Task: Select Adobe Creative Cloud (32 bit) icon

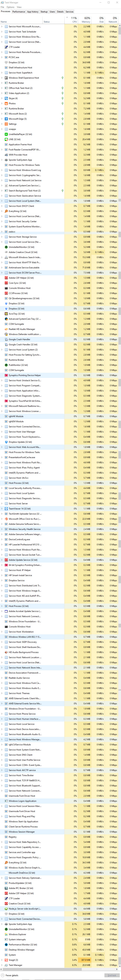Action: 6,252
